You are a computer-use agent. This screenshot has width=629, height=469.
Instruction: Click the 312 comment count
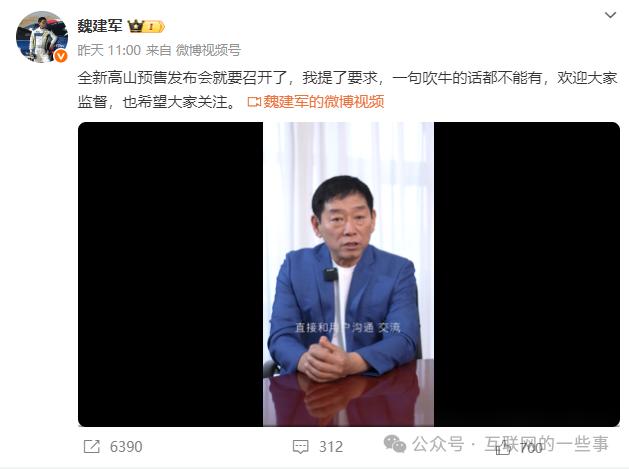tap(331, 447)
